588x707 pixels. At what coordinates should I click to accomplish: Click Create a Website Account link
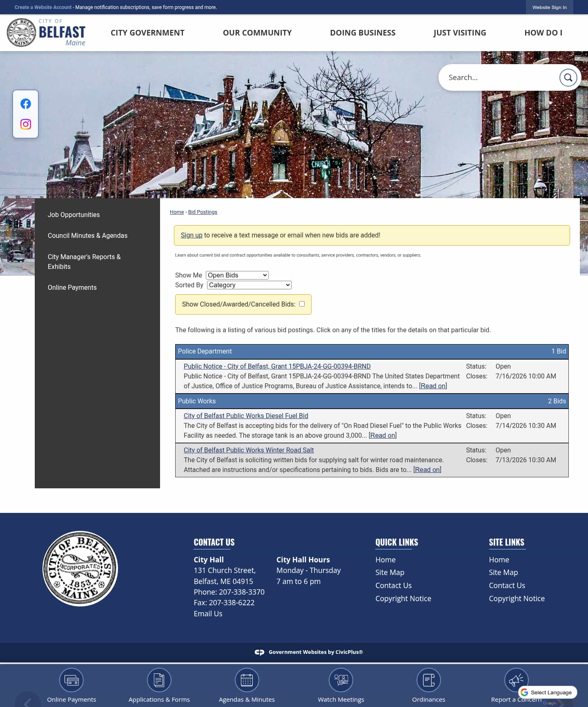point(43,7)
